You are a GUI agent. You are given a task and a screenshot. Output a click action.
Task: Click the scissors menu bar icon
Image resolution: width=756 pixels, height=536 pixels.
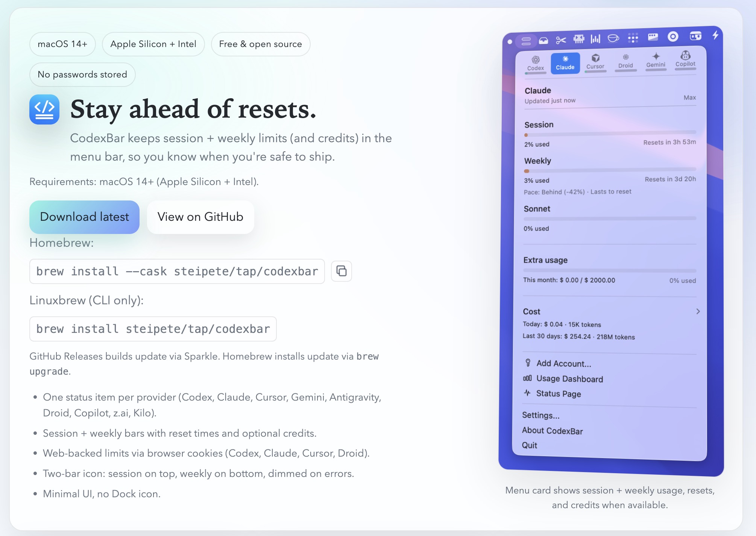tap(561, 40)
